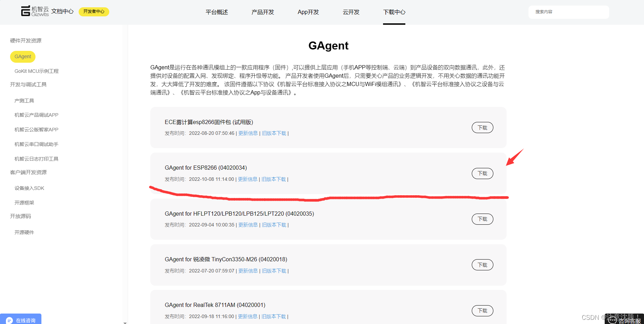Viewport: 644px width, 324px height.
Task: Select the 下载中心 tab
Action: pos(394,12)
